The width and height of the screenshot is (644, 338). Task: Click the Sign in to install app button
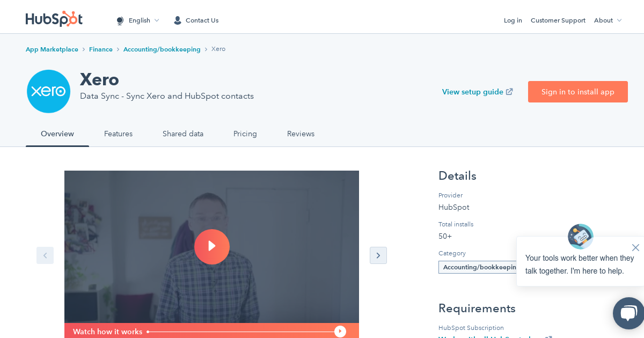[x=578, y=92]
